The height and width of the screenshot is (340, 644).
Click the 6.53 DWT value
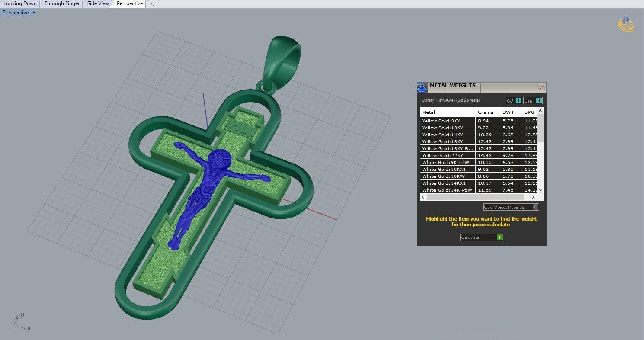pos(508,162)
